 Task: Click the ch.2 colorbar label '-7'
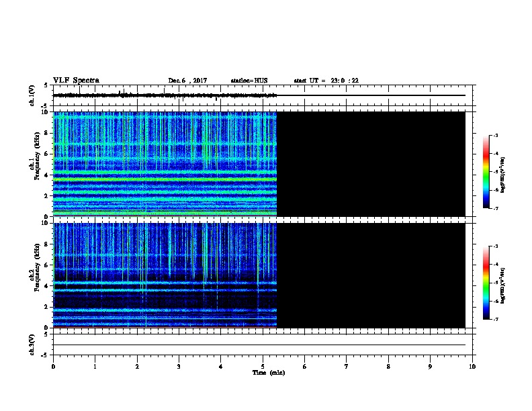pos(495,320)
